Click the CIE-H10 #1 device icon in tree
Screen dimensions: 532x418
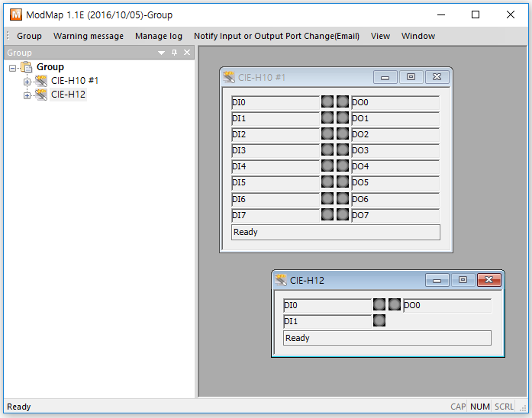pos(41,81)
